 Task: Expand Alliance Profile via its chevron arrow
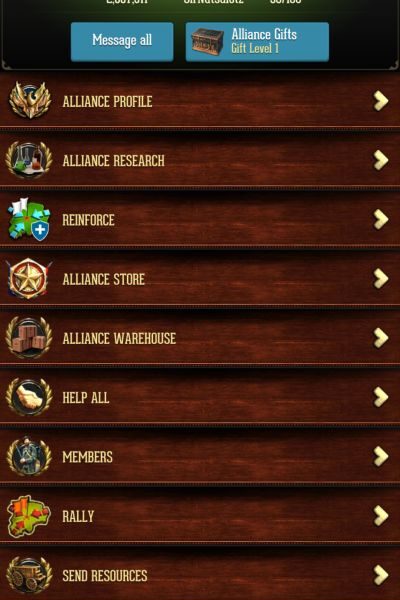[381, 101]
